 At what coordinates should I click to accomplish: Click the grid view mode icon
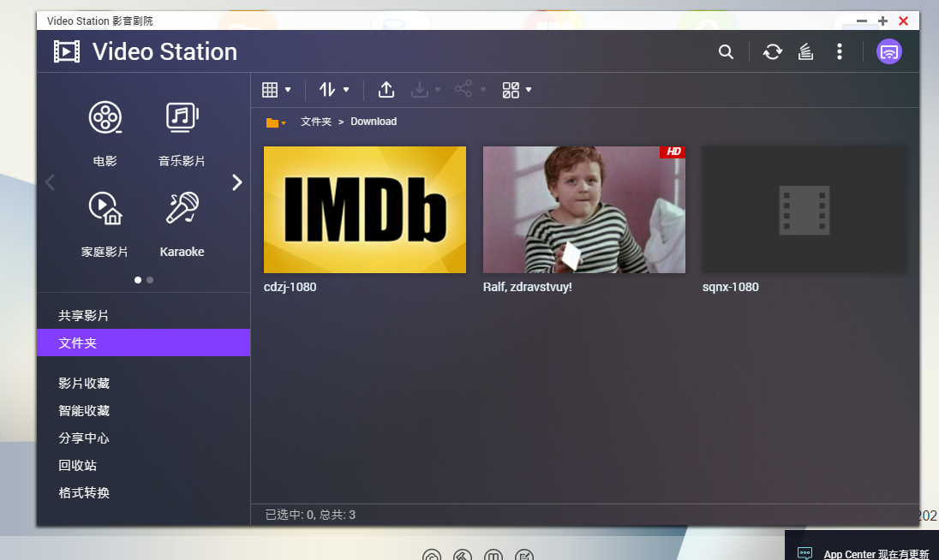270,90
